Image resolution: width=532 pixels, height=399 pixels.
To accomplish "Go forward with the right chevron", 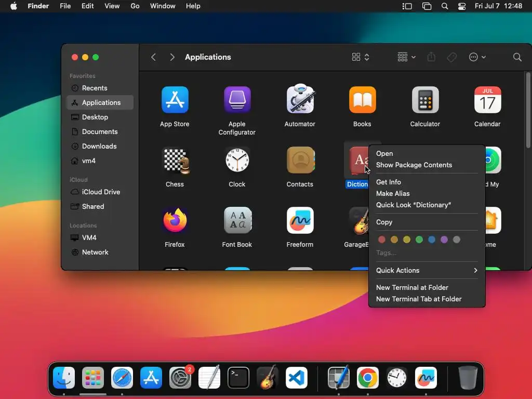I will click(172, 57).
